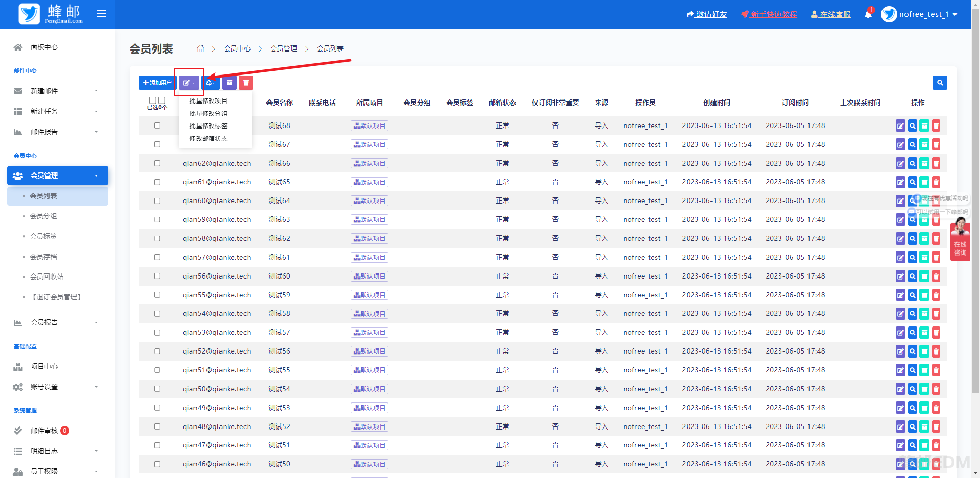Click the page vertical scrollbar
Screen dimensions: 980x478
click(x=975, y=202)
